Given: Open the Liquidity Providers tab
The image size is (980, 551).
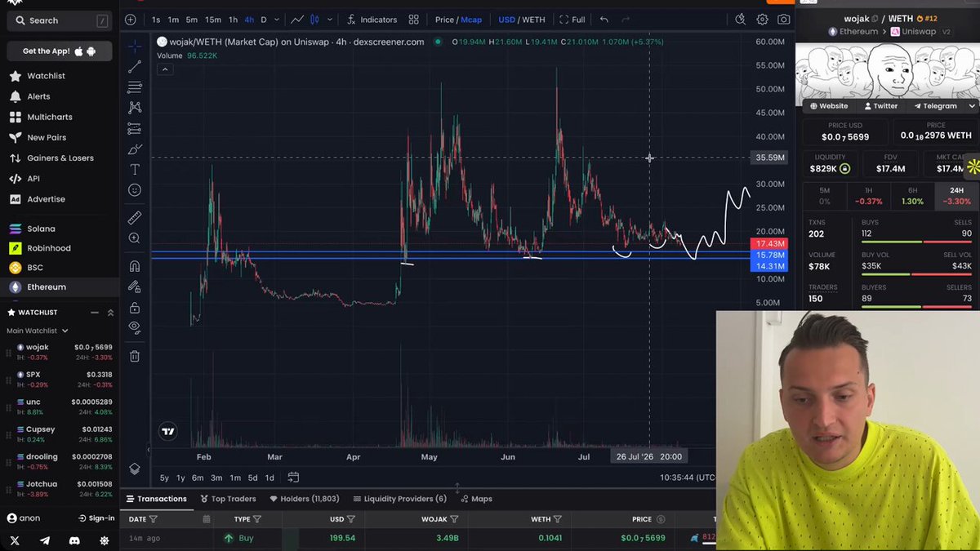Looking at the screenshot, I should click(x=399, y=499).
